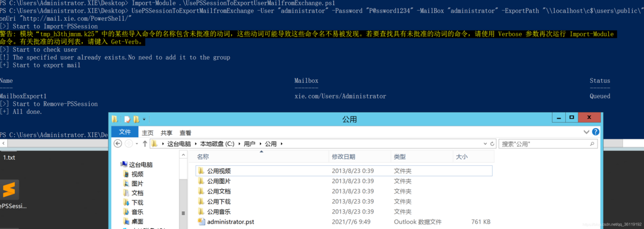Select 下载 in the navigation pane
Image resolution: width=644 pixels, height=229 pixels.
(x=138, y=202)
